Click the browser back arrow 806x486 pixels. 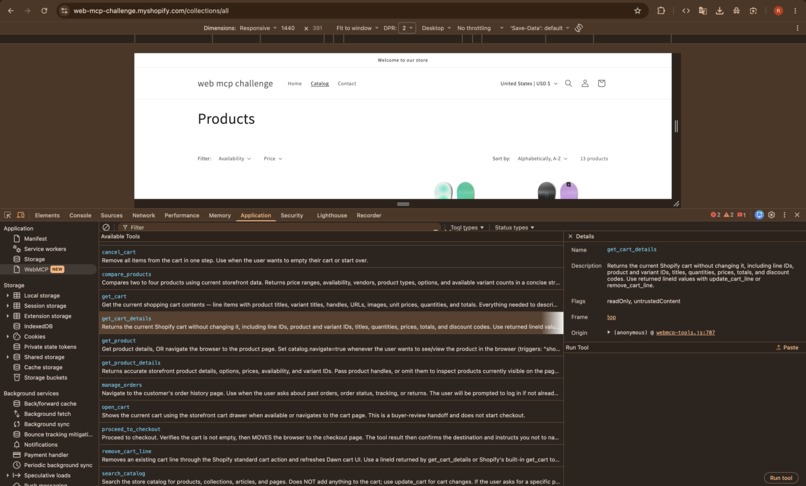coord(11,10)
